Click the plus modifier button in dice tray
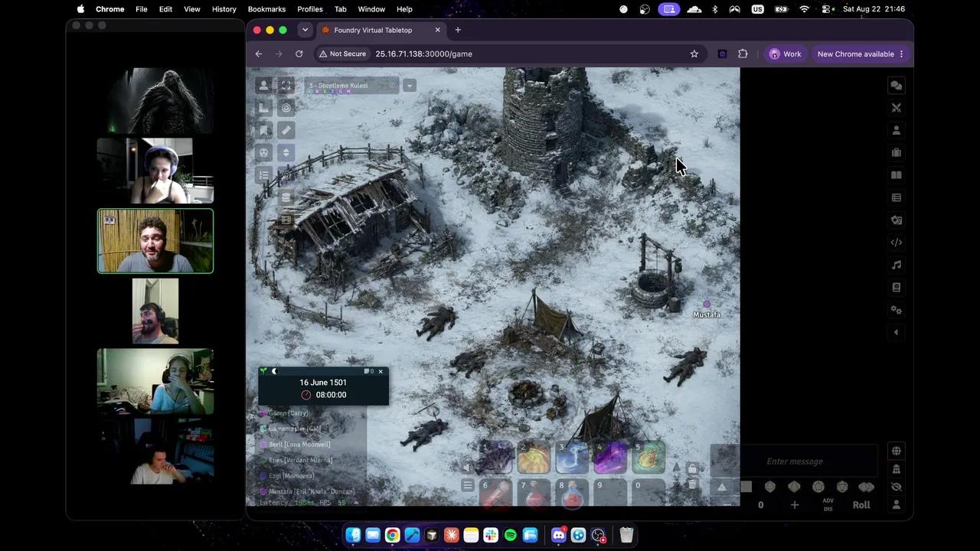The height and width of the screenshot is (551, 980). [794, 505]
